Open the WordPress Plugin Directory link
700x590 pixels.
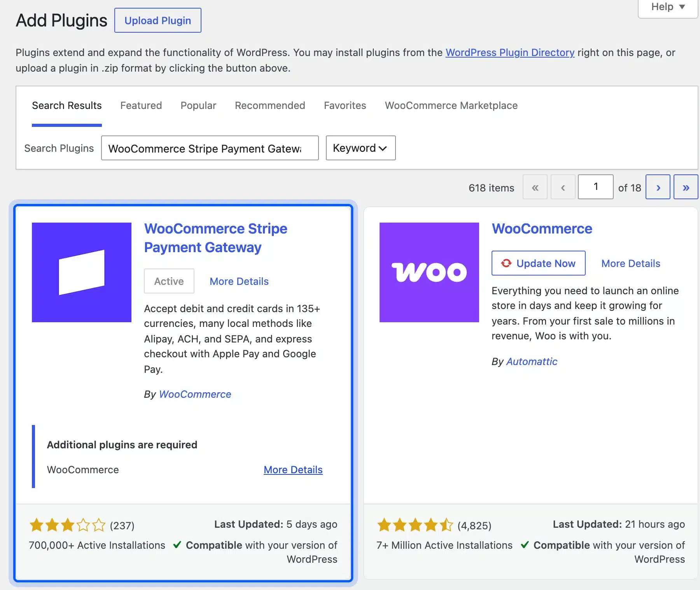coord(510,53)
